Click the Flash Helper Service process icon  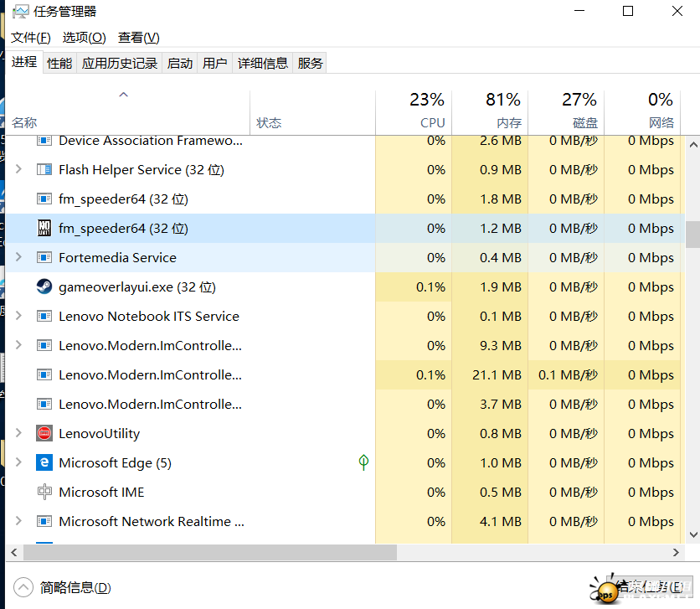tap(44, 170)
